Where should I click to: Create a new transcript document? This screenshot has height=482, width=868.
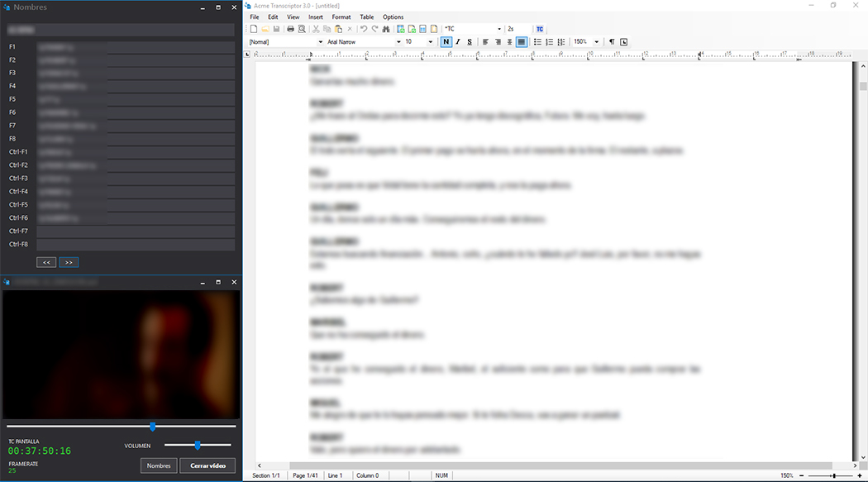pyautogui.click(x=253, y=28)
